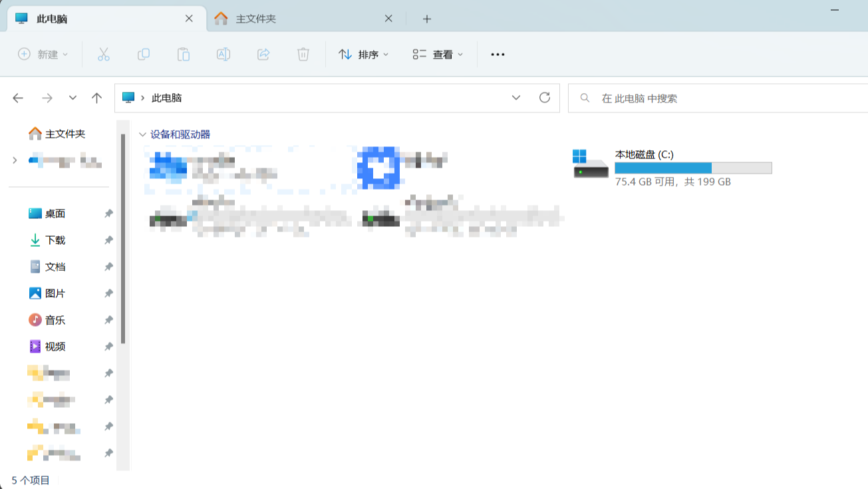The image size is (868, 489).
Task: Click the Delete trash can icon
Action: (x=303, y=55)
